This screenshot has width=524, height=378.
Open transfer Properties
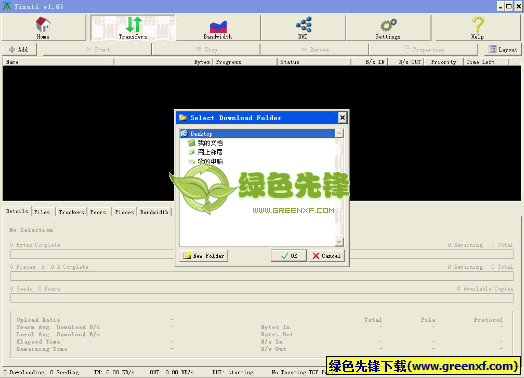click(423, 49)
